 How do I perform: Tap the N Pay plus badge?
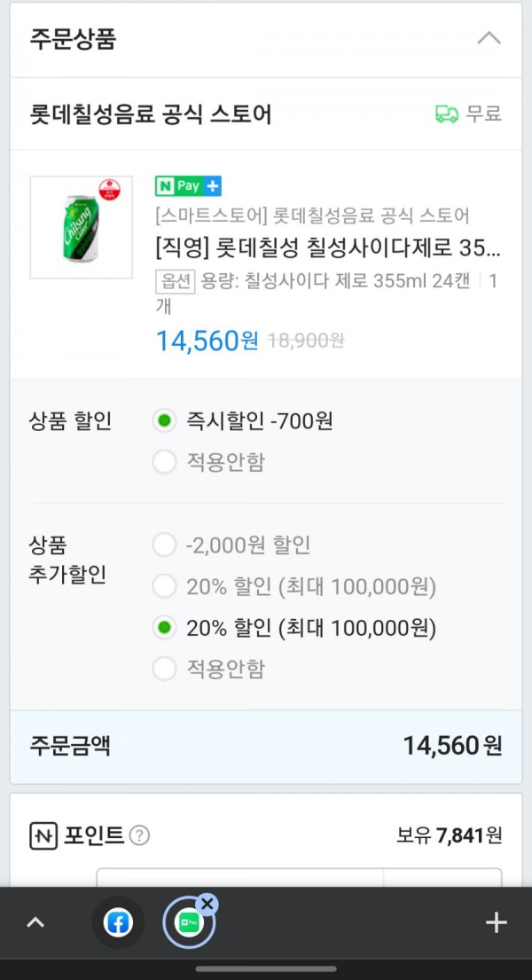click(188, 186)
